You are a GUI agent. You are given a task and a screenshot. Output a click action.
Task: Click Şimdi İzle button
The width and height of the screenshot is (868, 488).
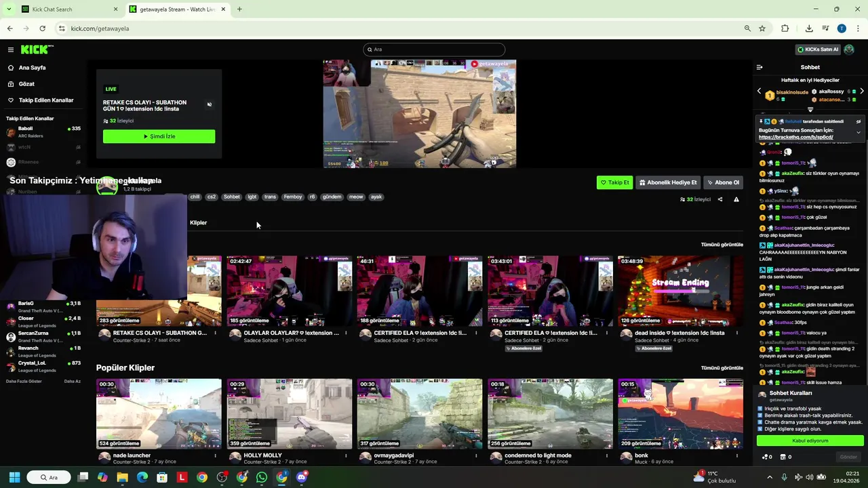pos(159,136)
